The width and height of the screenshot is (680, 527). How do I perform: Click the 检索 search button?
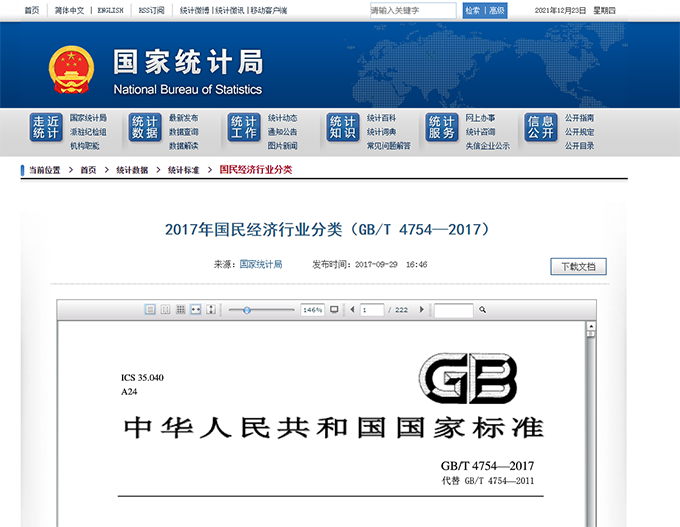(473, 11)
